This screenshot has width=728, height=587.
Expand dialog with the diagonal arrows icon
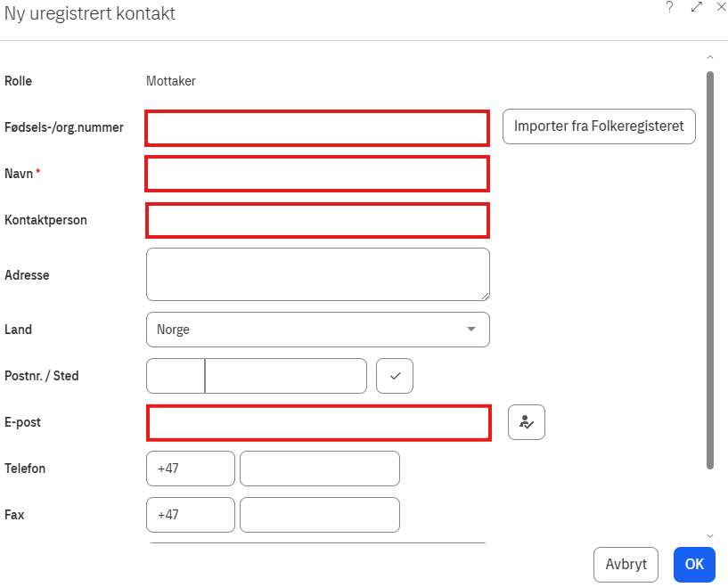click(697, 7)
